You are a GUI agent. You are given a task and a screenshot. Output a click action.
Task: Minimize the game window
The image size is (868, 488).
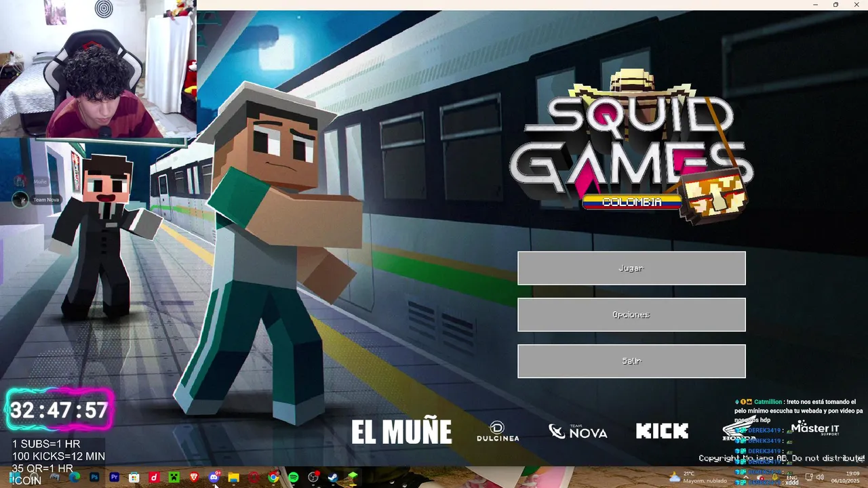tap(815, 5)
